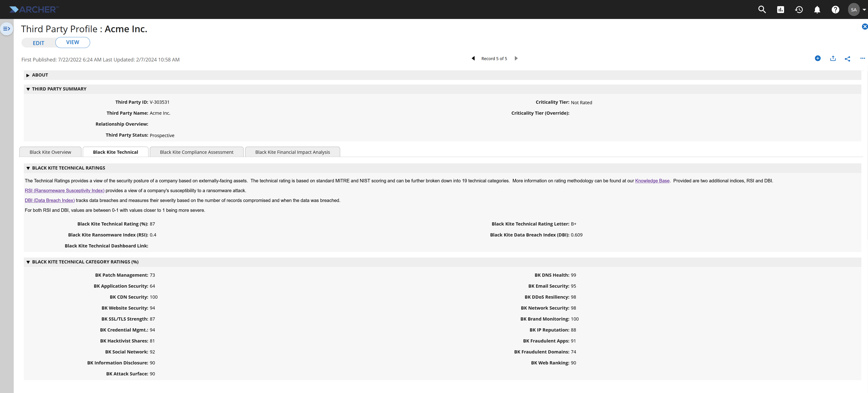Click the Technical Rating Letter B+
The width and height of the screenshot is (868, 393).
[x=573, y=224]
